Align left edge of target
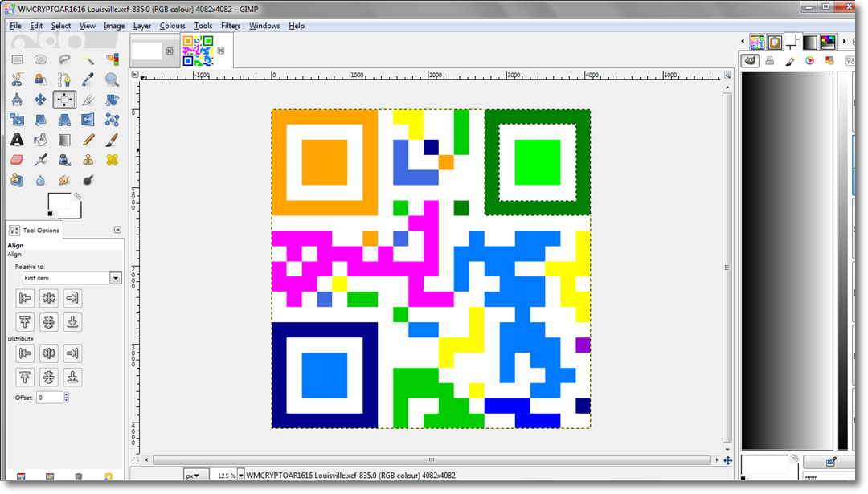Screen dimensions: 868x494 point(25,298)
